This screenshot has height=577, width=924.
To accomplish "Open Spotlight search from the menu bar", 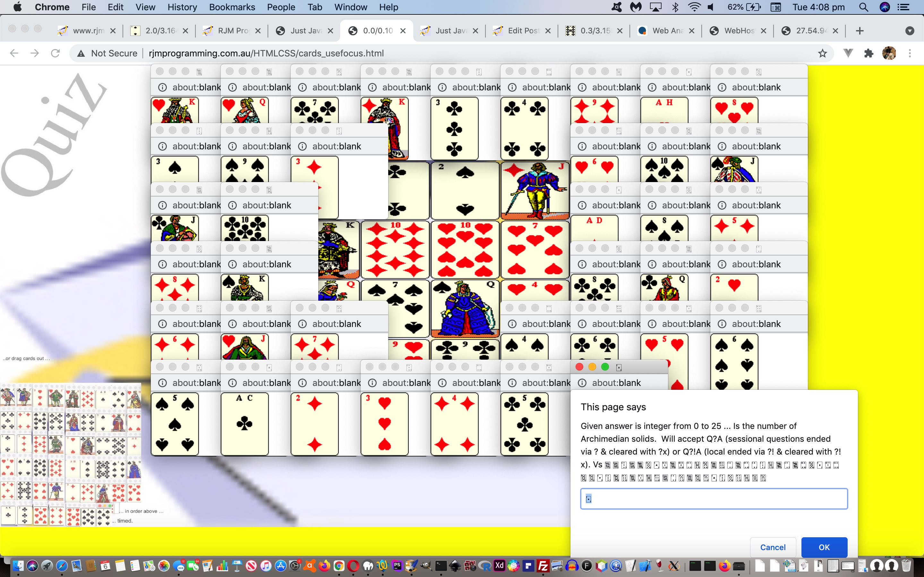I will (x=863, y=7).
